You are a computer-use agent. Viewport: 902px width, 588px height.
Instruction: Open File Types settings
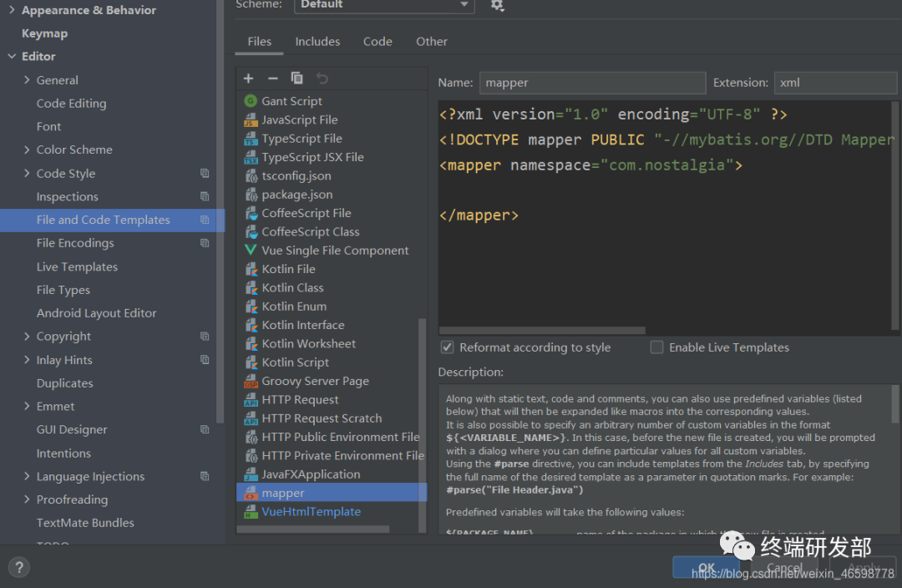point(63,290)
